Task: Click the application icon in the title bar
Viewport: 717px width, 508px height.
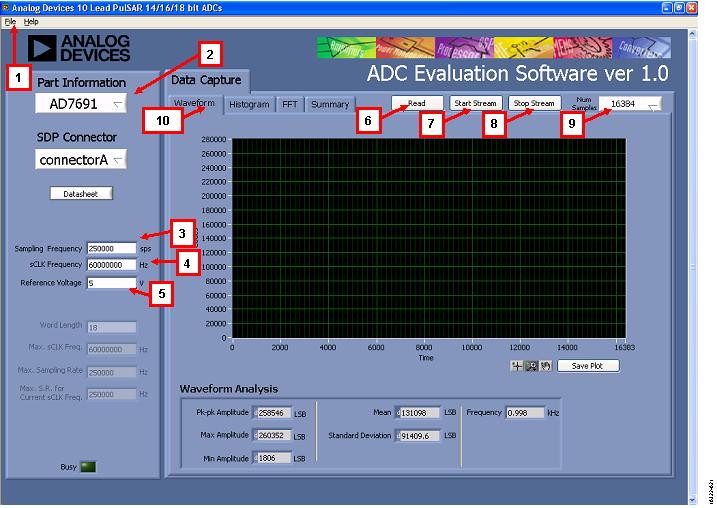Action: tap(5, 7)
